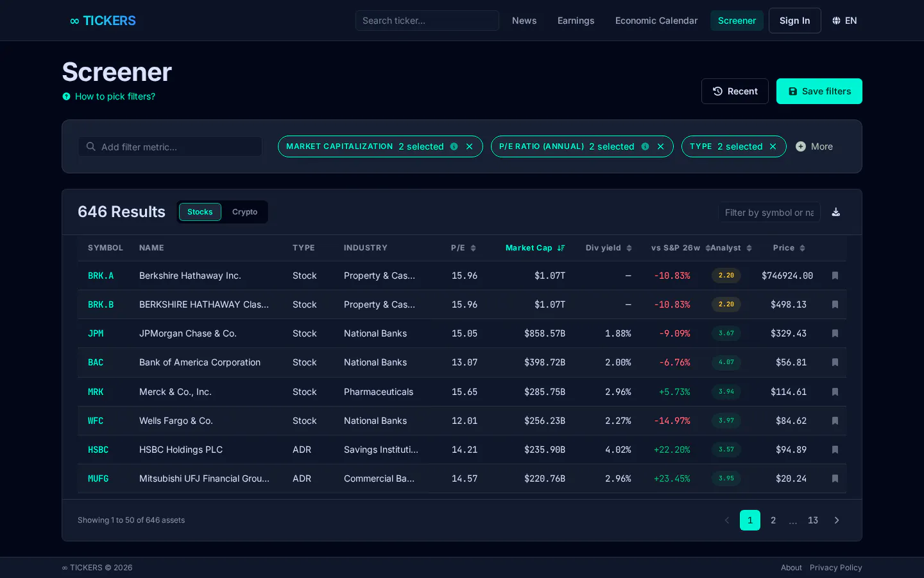
Task: Click the infinity TICKERS logo
Action: pyautogui.click(x=103, y=21)
